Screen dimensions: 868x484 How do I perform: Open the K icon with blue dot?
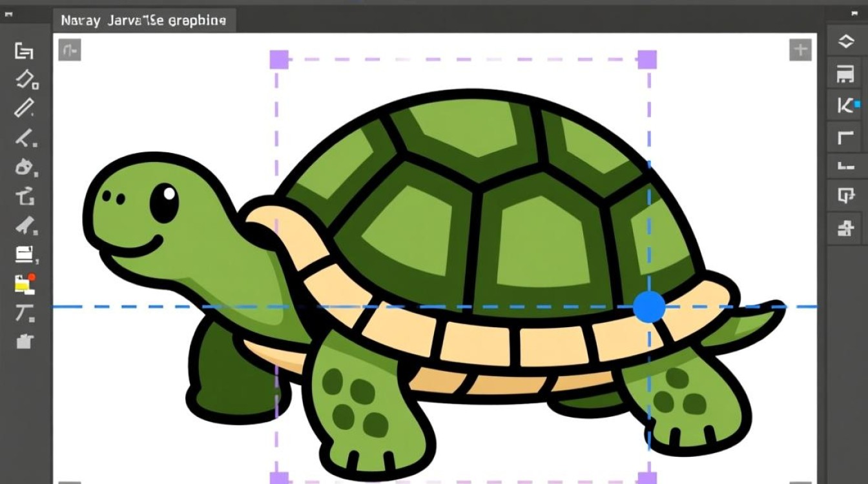pyautogui.click(x=845, y=106)
